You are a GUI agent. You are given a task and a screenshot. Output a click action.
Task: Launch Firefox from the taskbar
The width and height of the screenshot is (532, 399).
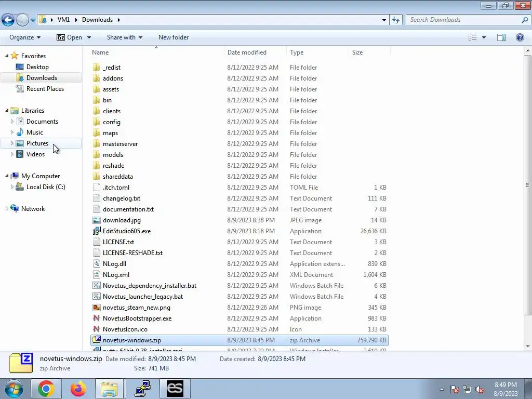point(78,389)
